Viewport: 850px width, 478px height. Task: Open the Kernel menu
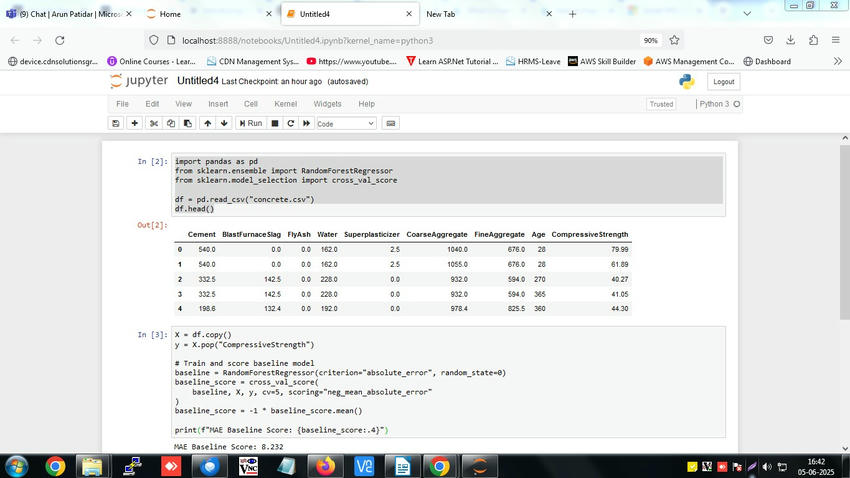[285, 104]
